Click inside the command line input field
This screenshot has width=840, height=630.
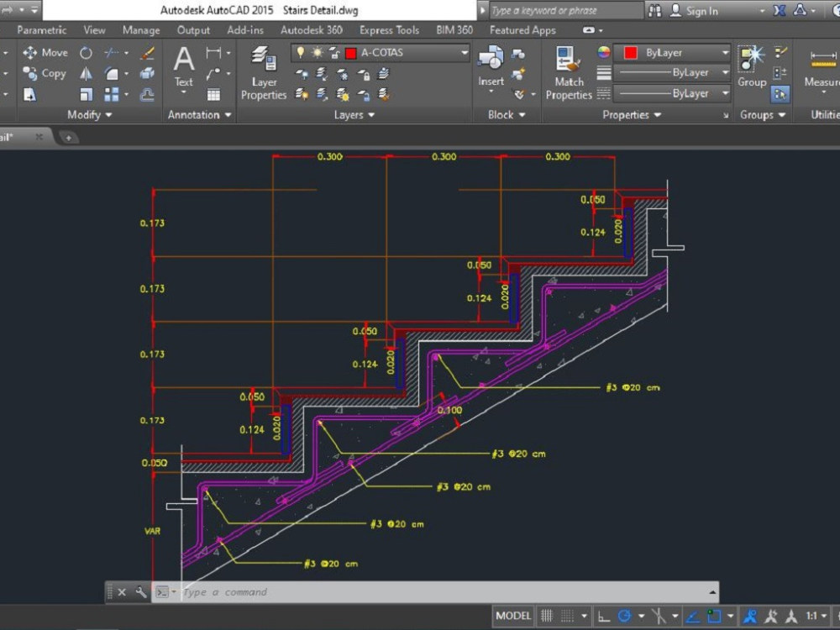click(x=336, y=591)
